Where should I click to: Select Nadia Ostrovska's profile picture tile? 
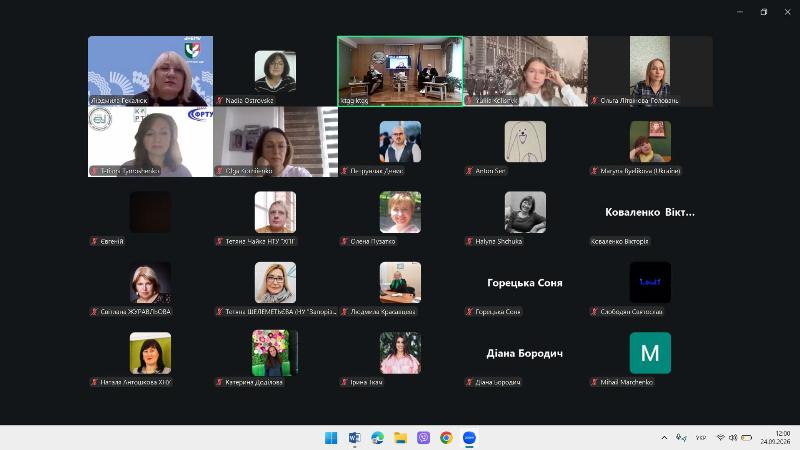(275, 71)
